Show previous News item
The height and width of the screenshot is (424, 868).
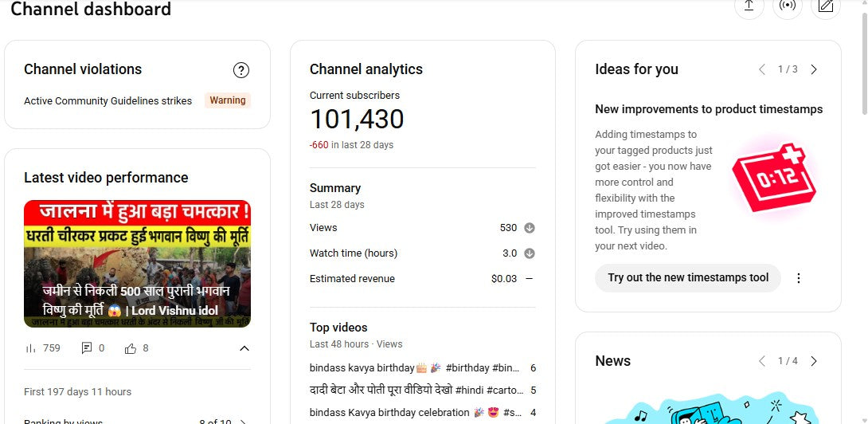[x=762, y=361]
